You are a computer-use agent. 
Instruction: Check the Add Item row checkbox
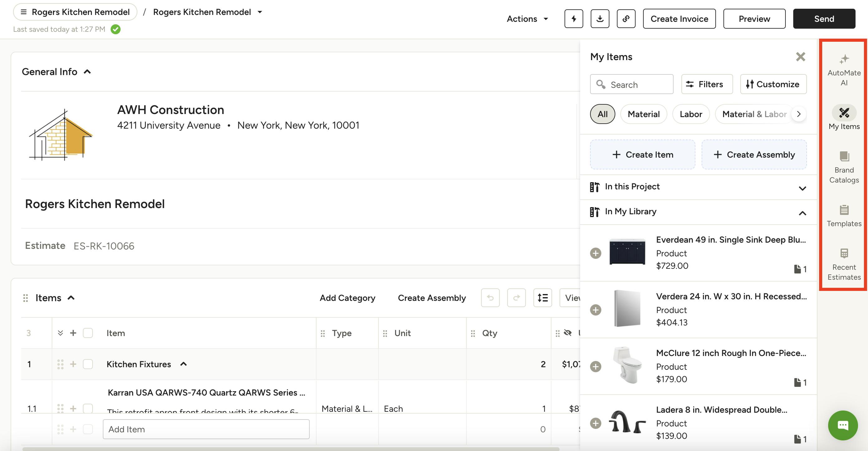point(88,429)
